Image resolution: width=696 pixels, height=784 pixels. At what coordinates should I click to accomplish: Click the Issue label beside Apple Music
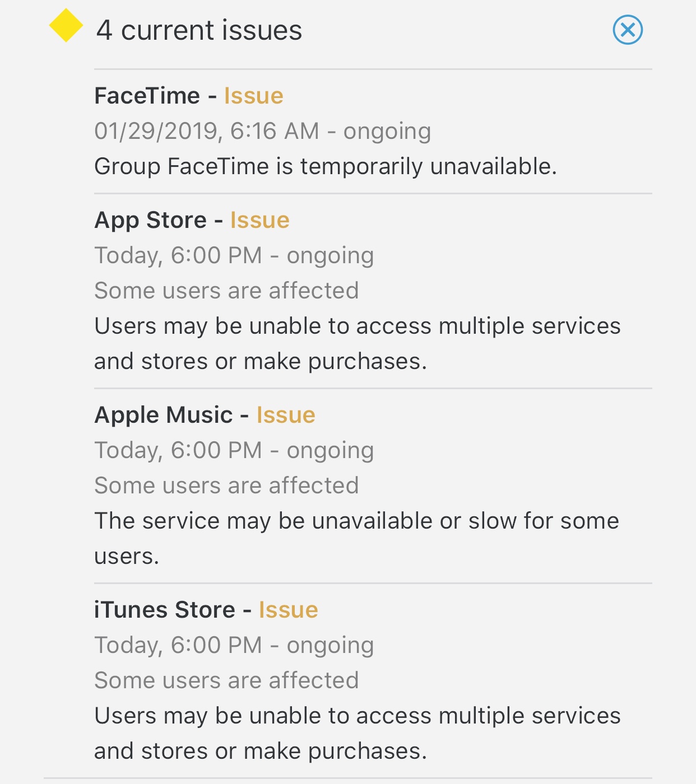[x=286, y=415]
